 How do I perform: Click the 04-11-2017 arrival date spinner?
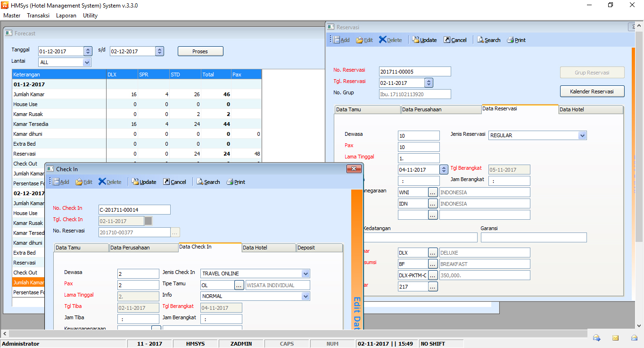(444, 170)
